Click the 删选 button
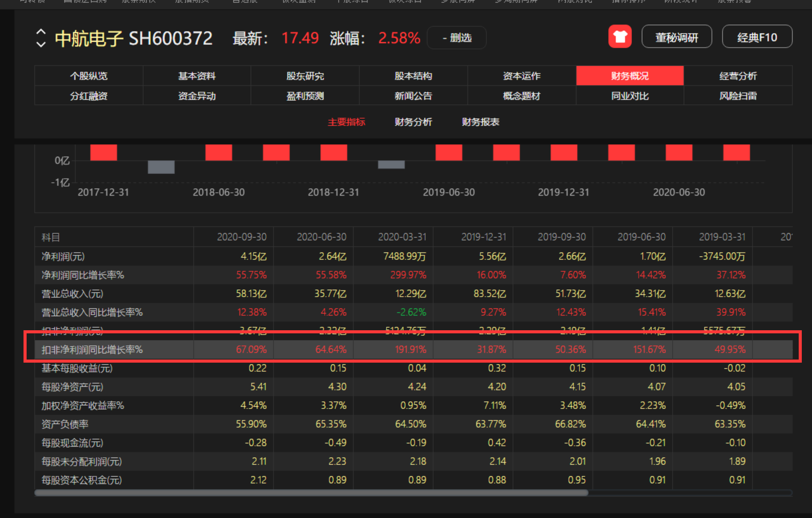 [x=457, y=38]
